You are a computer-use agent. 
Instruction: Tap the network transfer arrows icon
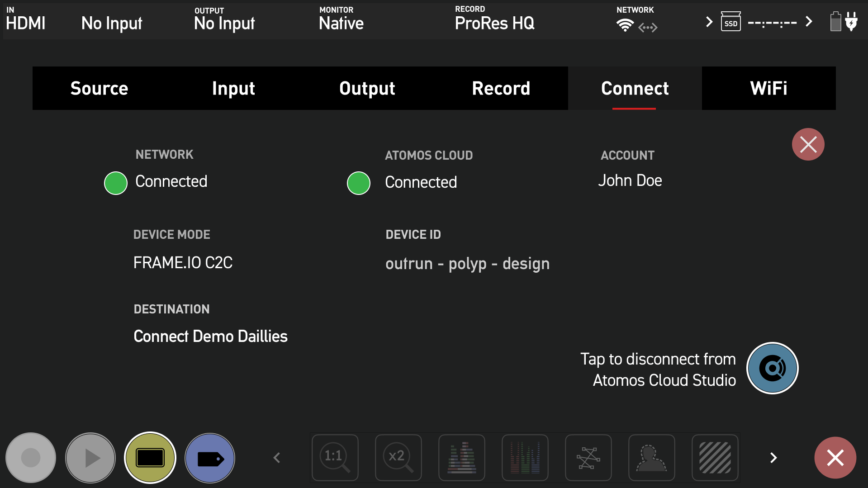(648, 28)
